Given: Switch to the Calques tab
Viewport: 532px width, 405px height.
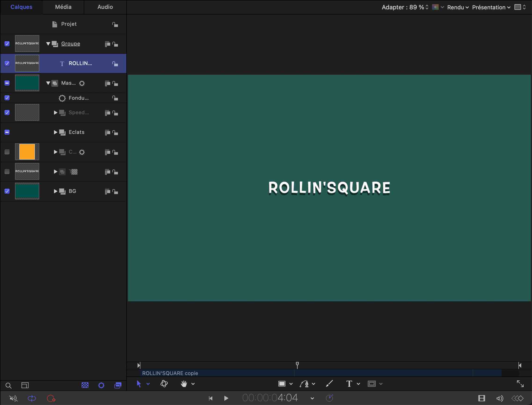Looking at the screenshot, I should 21,7.
